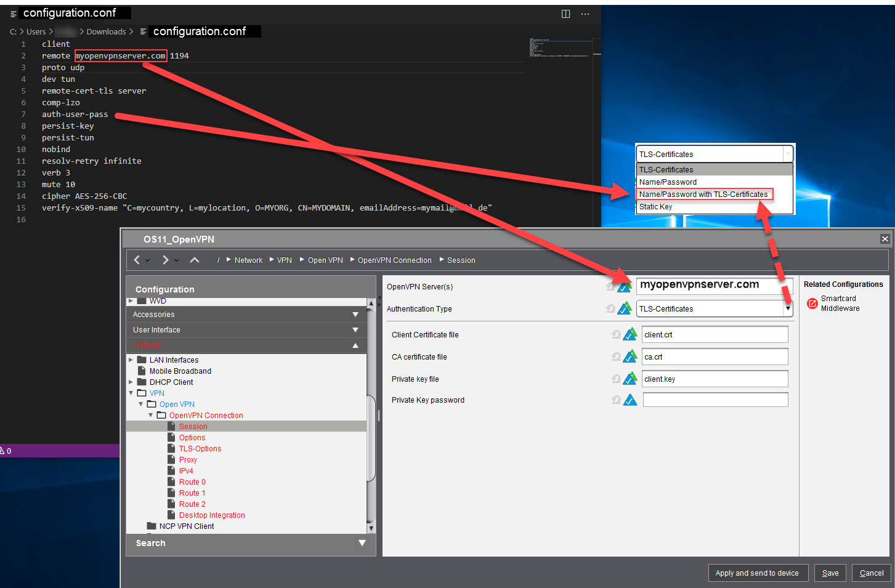
Task: Click the Smartcard Middleware red link icon
Action: click(812, 304)
